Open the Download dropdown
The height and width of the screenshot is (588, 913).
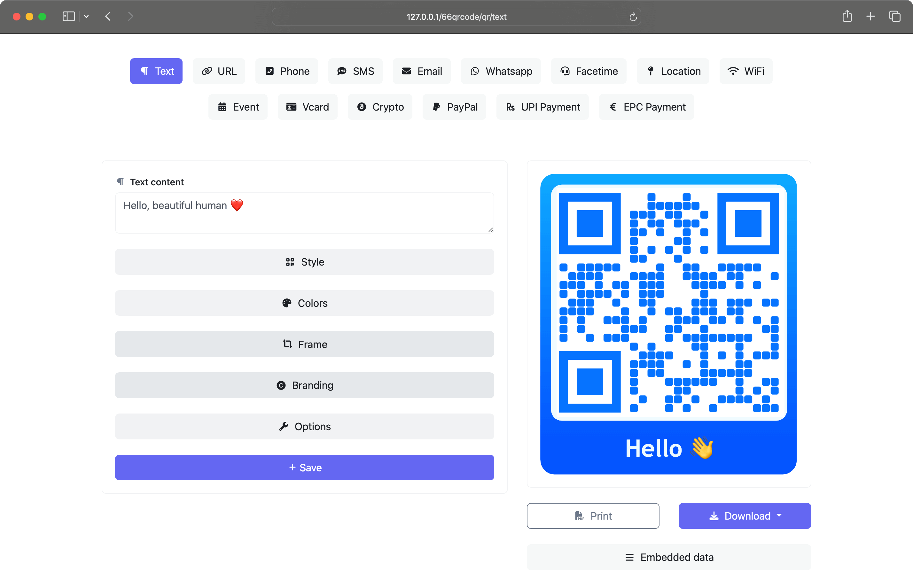[x=745, y=516]
